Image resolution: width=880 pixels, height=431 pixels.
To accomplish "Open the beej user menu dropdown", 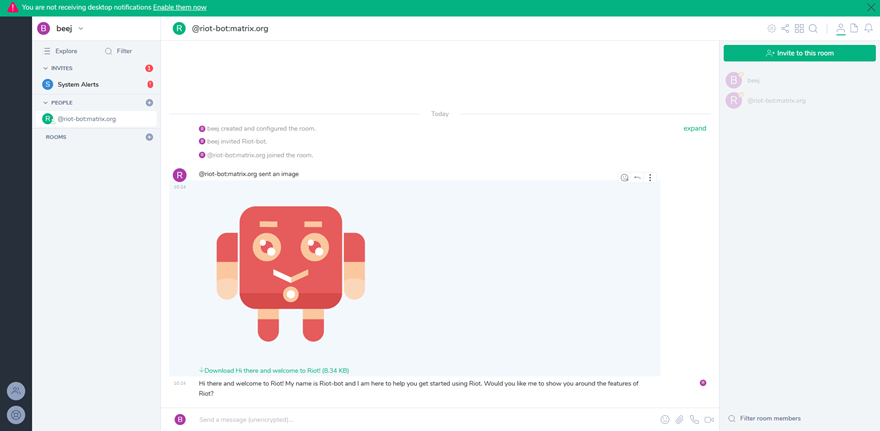I will 61,28.
